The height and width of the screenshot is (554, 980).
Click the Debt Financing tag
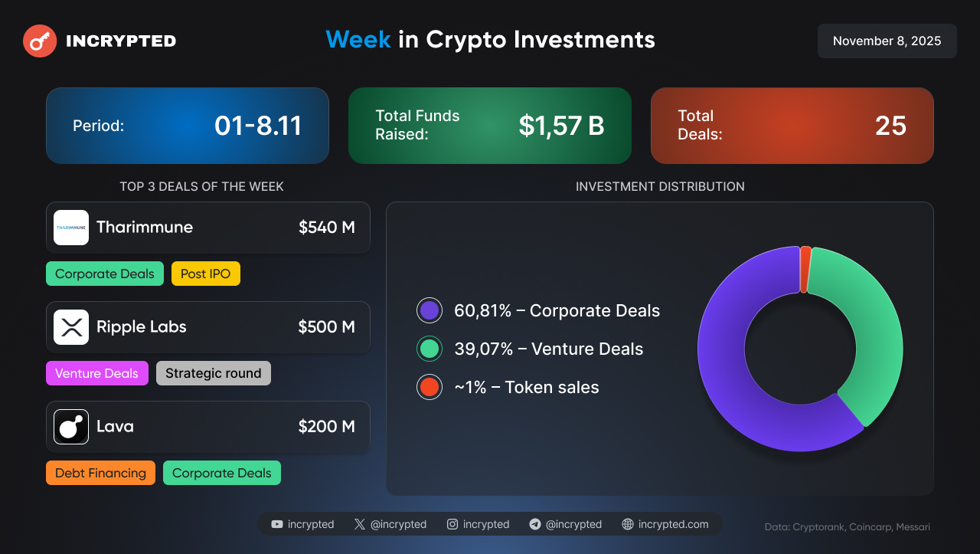pyautogui.click(x=100, y=473)
